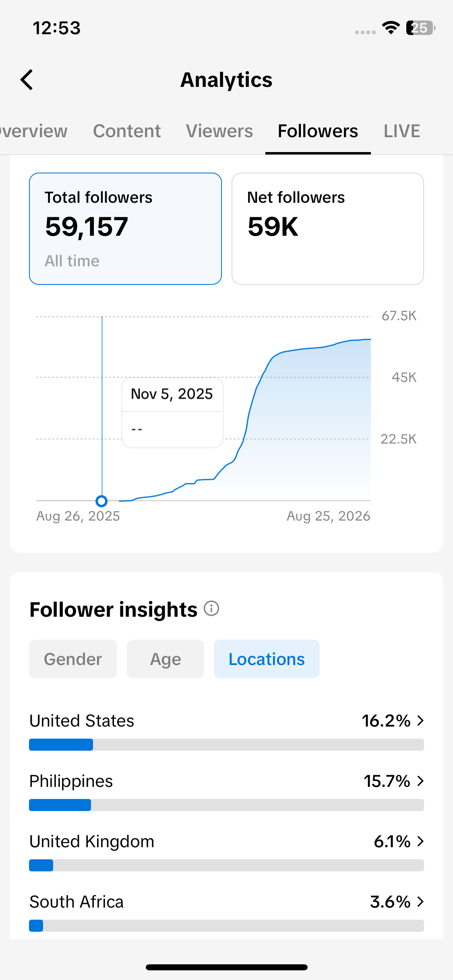Screen dimensions: 453x980
Task: Open the LIVE tab
Action: click(x=402, y=131)
